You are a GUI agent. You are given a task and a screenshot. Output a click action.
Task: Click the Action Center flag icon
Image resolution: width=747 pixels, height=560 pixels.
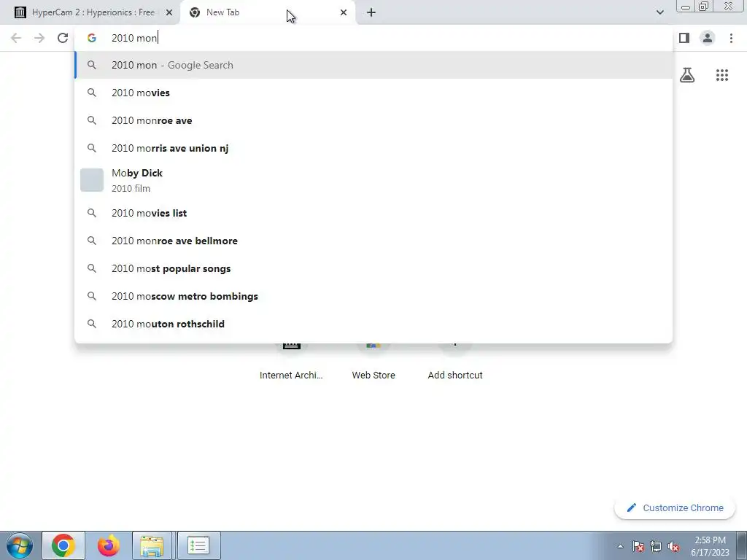tap(638, 546)
